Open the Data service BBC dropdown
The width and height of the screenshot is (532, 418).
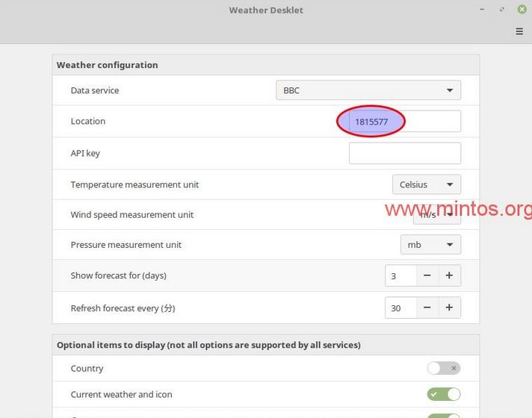click(x=368, y=90)
